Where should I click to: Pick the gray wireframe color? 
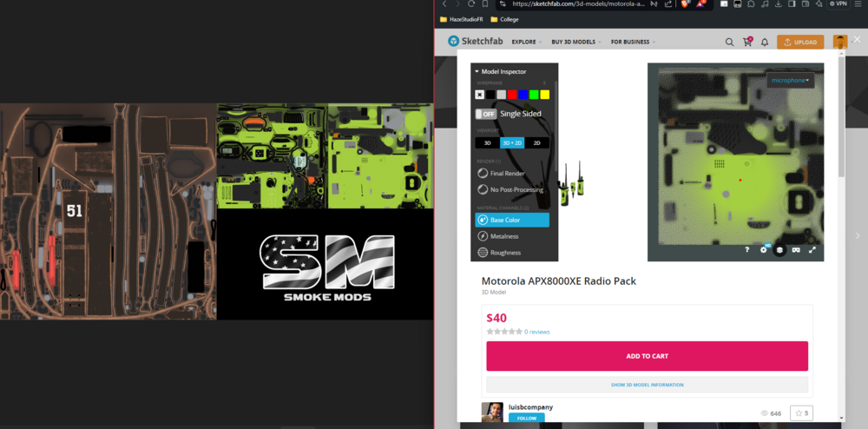pyautogui.click(x=502, y=95)
